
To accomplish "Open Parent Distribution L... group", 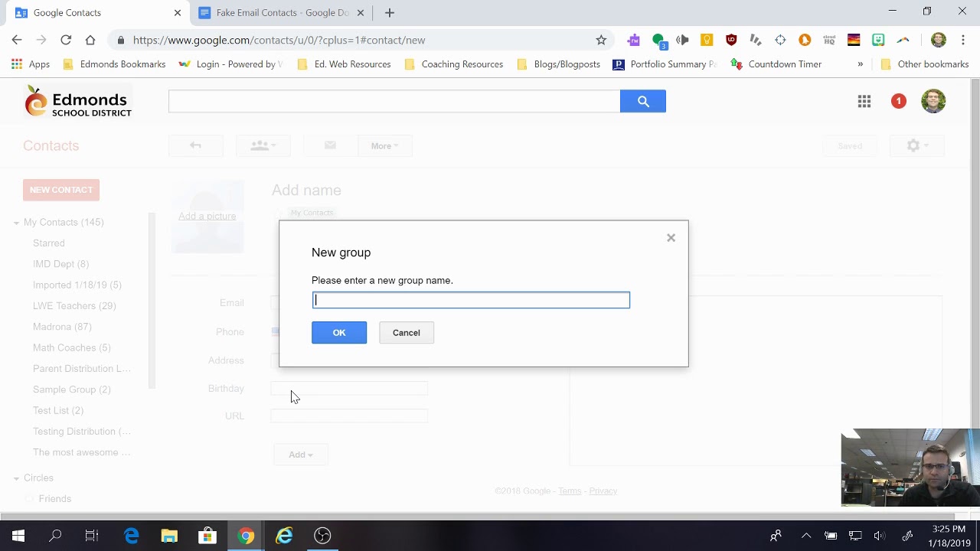I will pyautogui.click(x=82, y=369).
